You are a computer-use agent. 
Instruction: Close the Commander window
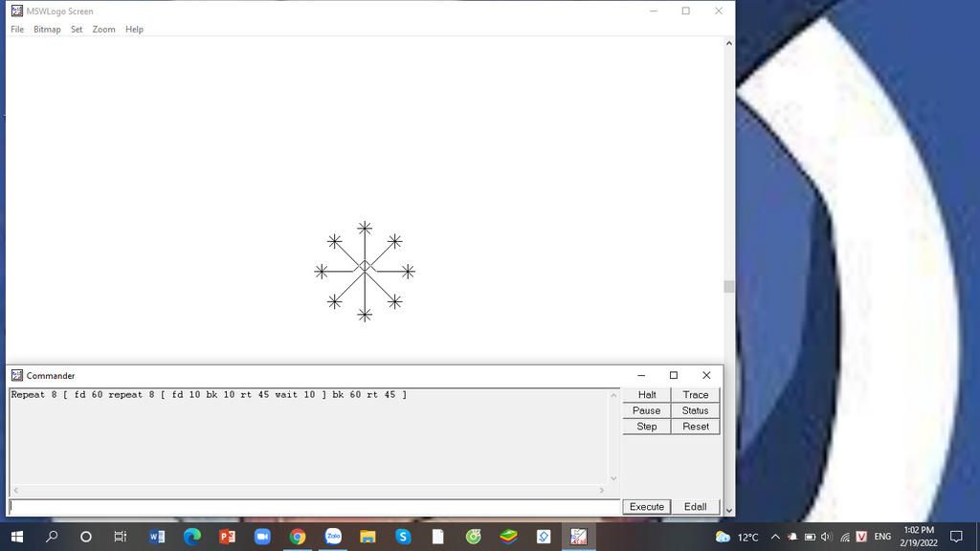click(706, 375)
